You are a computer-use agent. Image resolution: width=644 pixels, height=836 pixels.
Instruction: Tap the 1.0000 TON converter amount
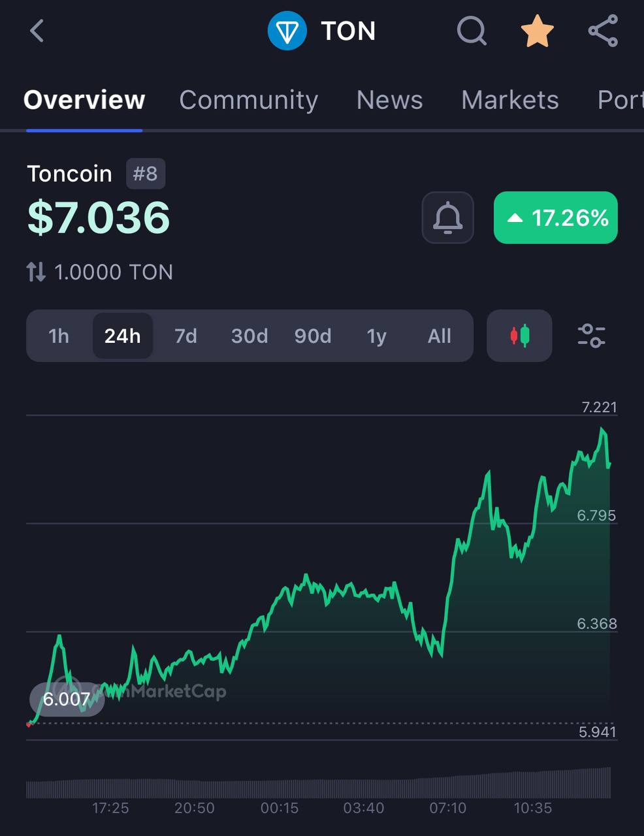[x=114, y=272]
